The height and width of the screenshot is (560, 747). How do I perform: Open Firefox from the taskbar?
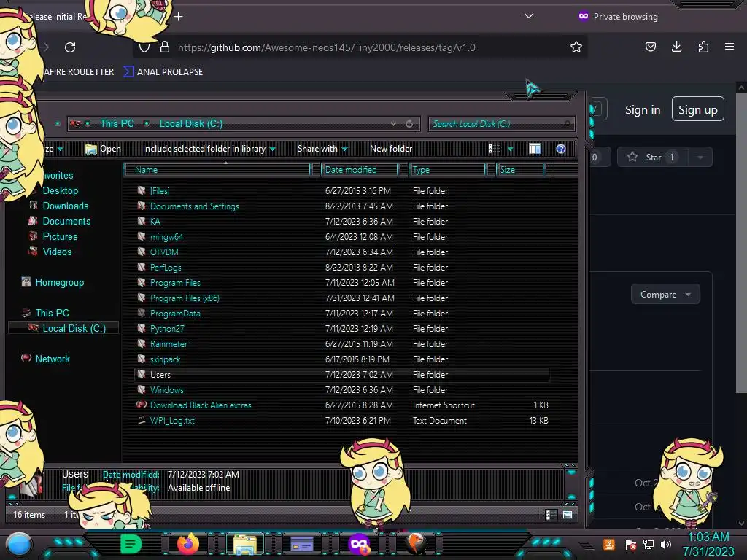(187, 544)
